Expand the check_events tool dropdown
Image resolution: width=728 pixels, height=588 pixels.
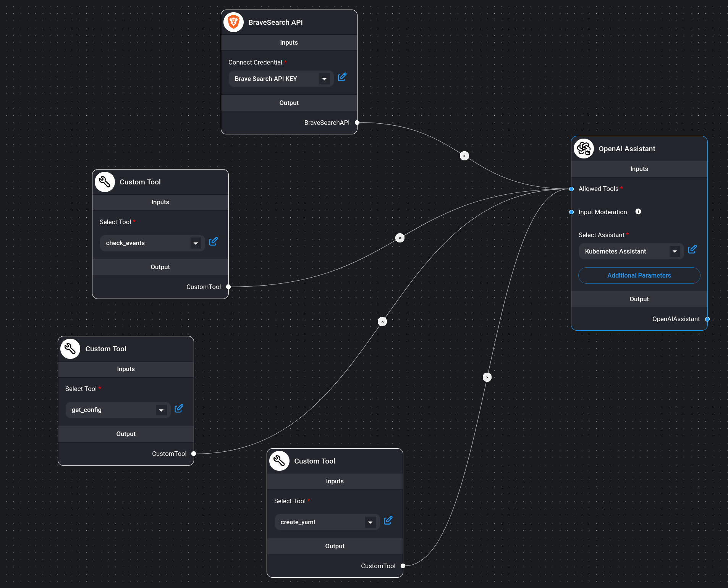click(x=196, y=243)
